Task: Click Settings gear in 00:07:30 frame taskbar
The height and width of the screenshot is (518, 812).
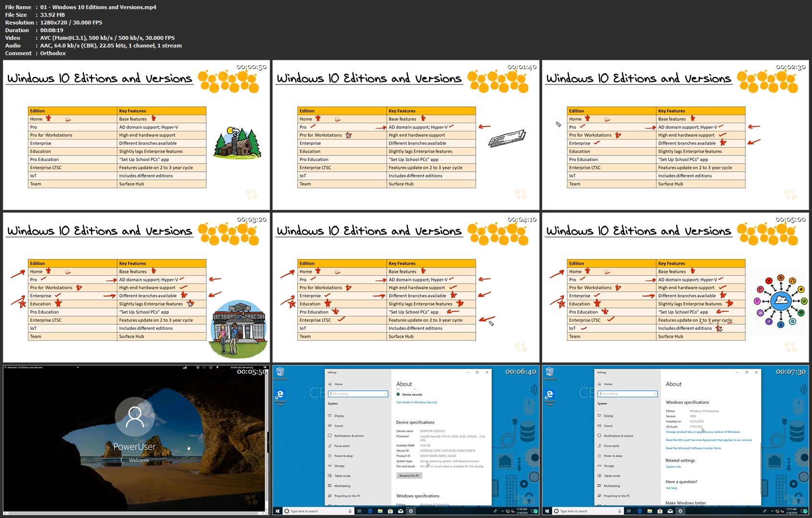Action: pyautogui.click(x=681, y=511)
